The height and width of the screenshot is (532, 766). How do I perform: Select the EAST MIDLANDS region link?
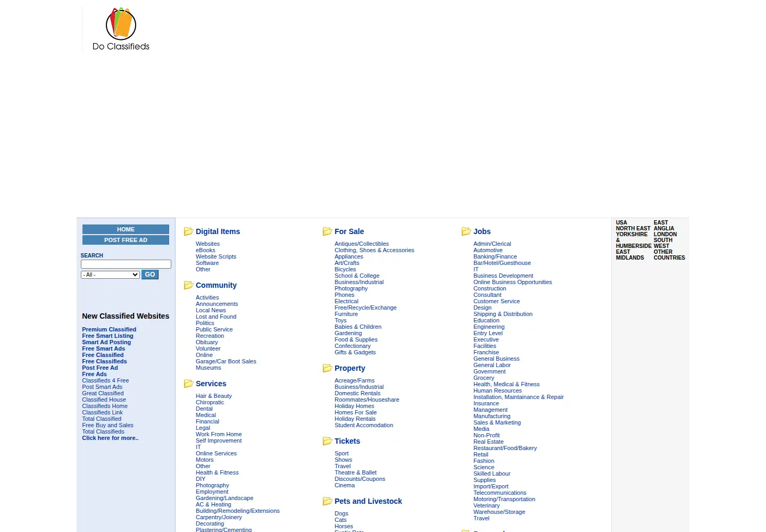[630, 255]
